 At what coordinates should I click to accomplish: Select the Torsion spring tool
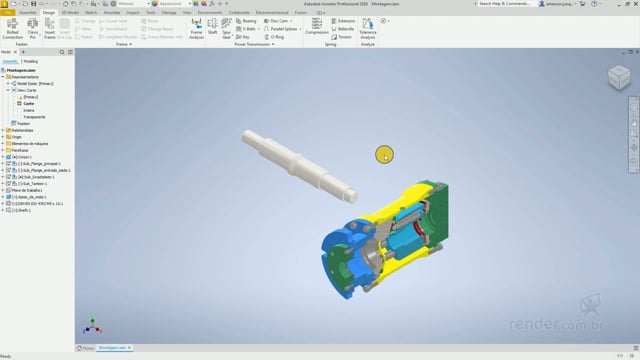341,37
